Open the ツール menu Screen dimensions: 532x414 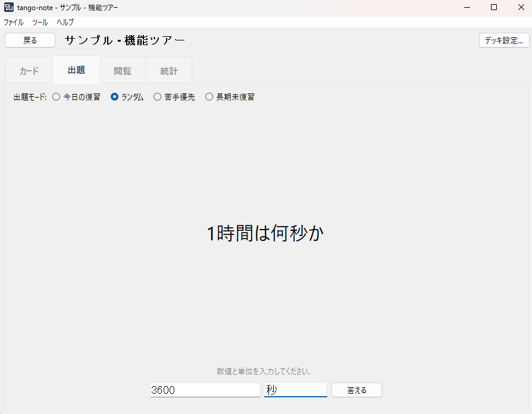pyautogui.click(x=40, y=23)
